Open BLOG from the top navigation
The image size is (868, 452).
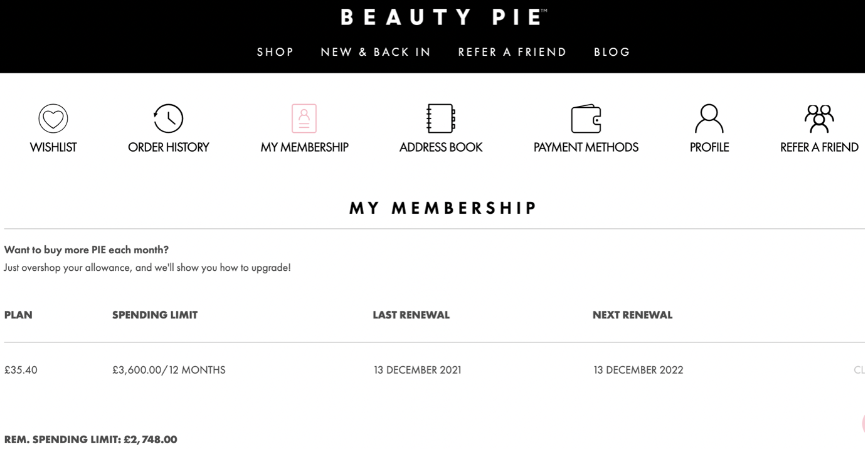(612, 52)
